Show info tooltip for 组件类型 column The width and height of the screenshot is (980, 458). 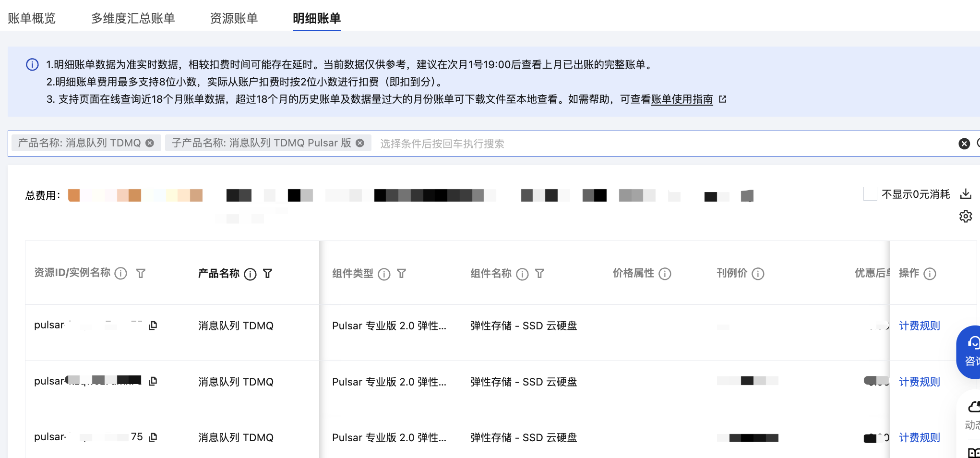coord(384,274)
